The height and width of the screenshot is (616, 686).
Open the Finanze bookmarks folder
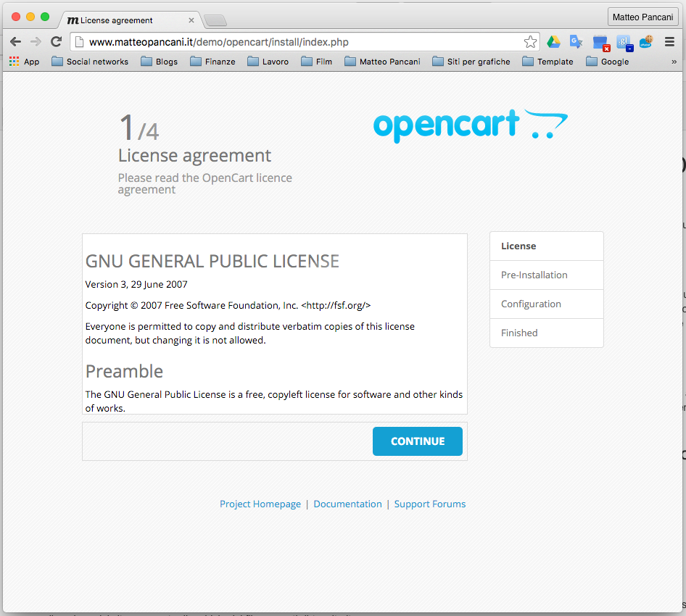[x=212, y=62]
